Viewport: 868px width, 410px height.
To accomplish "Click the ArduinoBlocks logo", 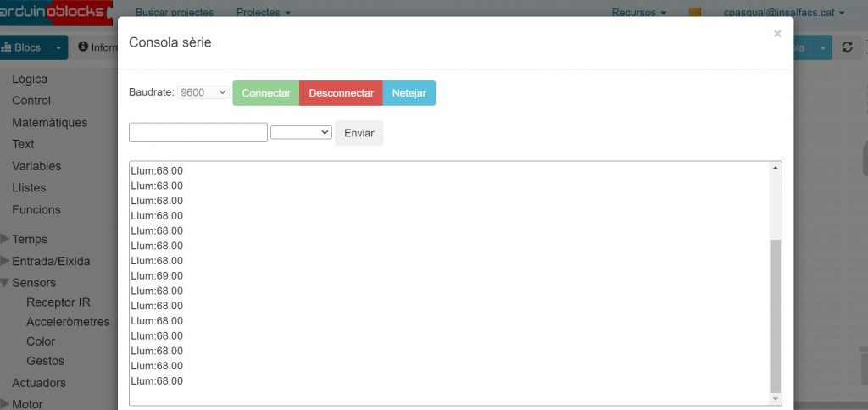I will coord(56,12).
